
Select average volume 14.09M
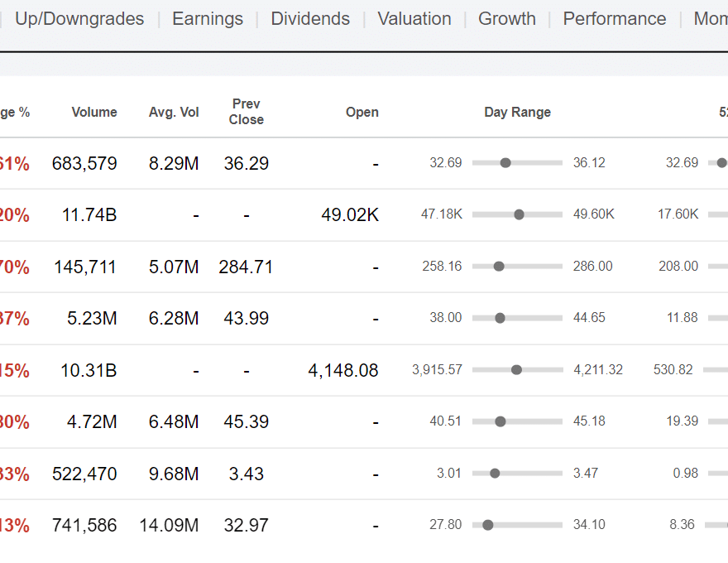pyautogui.click(x=169, y=526)
